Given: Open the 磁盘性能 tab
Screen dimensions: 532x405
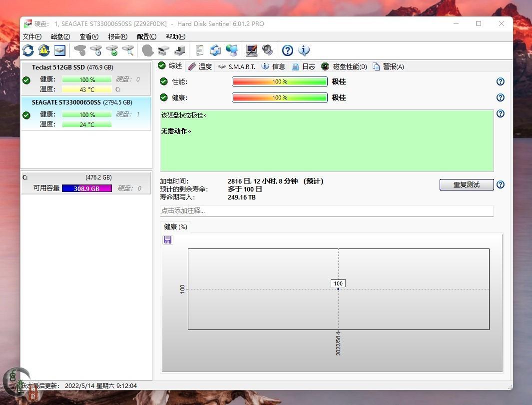Looking at the screenshot, I should (x=345, y=66).
